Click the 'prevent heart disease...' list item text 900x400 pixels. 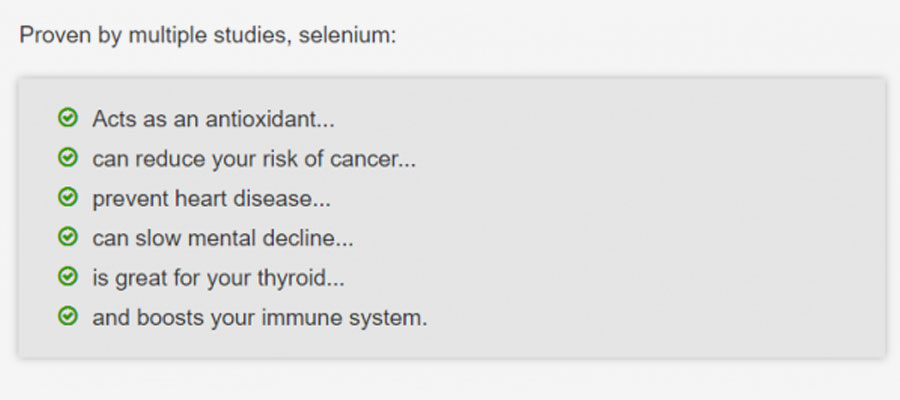pyautogui.click(x=211, y=199)
